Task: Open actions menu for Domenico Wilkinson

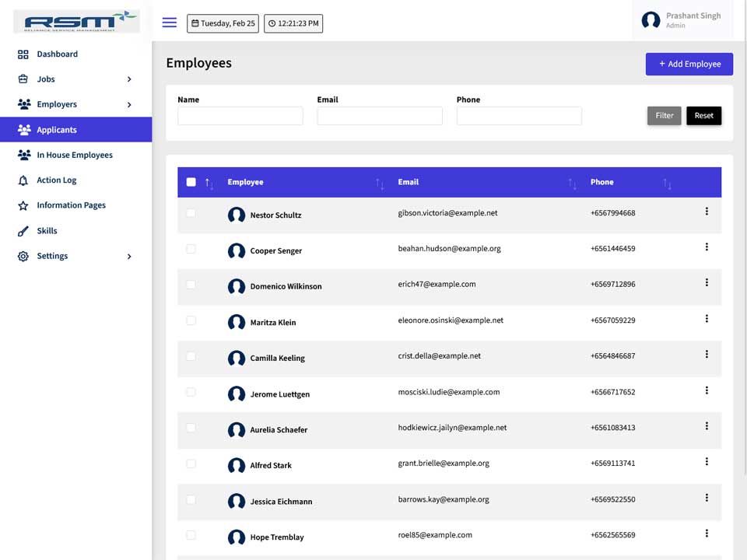Action: tap(707, 282)
